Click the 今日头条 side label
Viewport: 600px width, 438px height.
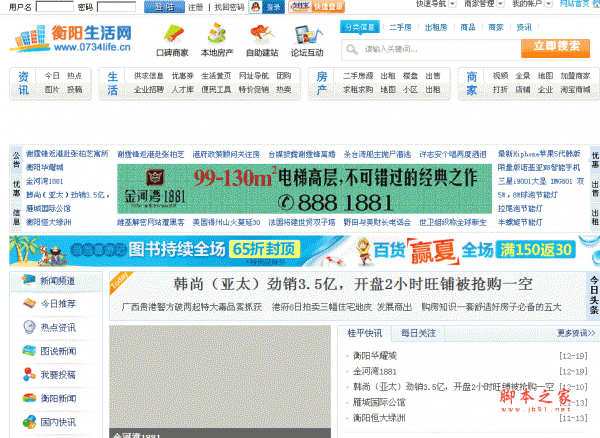[594, 295]
